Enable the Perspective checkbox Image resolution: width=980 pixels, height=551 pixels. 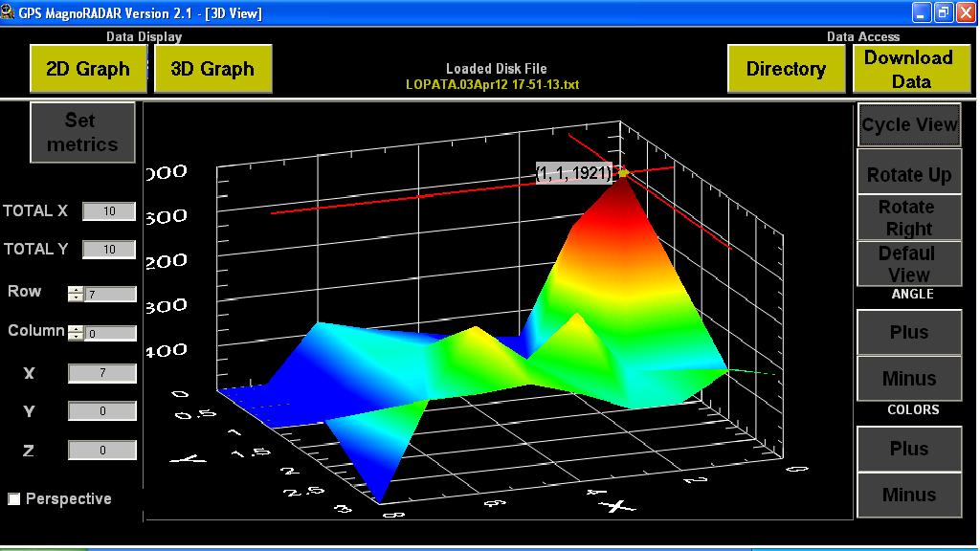point(14,499)
